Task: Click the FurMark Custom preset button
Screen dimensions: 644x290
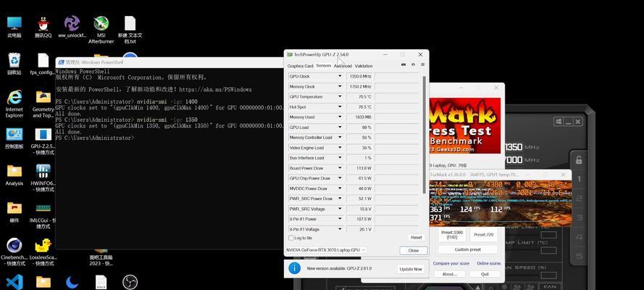Action: pos(468,249)
